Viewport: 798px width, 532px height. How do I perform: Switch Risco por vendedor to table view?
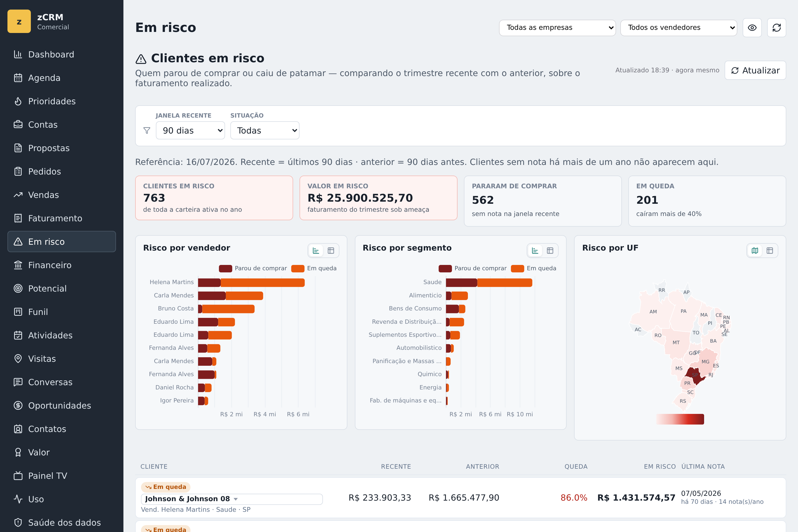(331, 251)
